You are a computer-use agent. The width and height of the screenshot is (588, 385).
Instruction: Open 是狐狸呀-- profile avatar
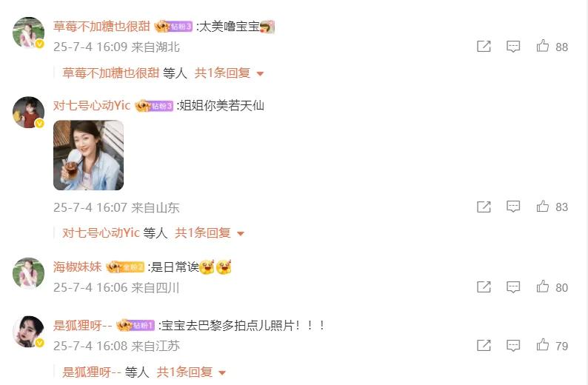click(x=28, y=332)
